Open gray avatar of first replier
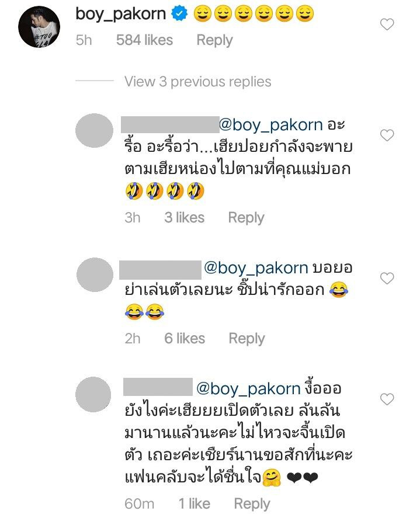The image size is (420, 518). 95,130
